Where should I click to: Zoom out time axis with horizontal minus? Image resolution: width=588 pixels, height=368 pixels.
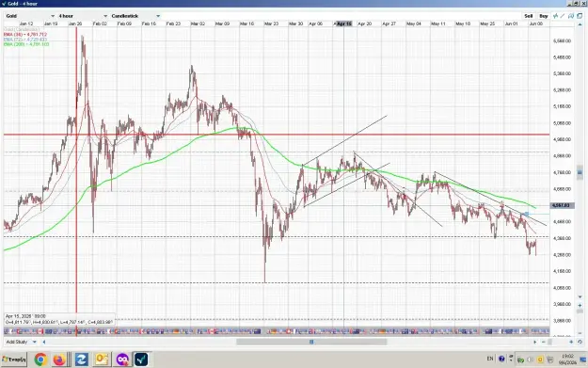tap(544, 342)
